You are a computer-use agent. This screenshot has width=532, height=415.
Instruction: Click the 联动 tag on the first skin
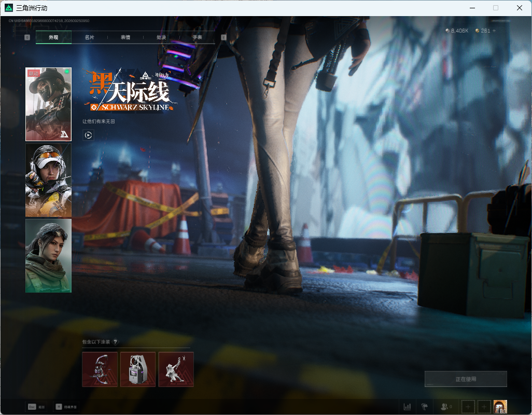pos(34,73)
